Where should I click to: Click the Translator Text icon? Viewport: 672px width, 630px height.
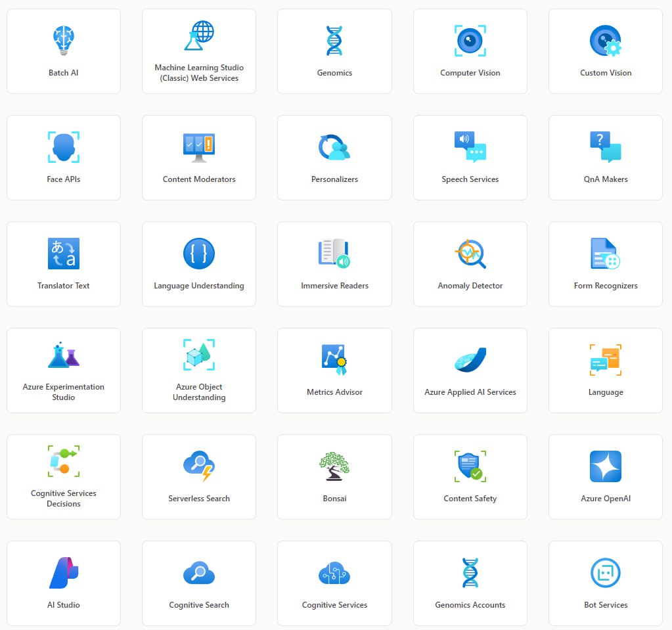click(x=64, y=254)
